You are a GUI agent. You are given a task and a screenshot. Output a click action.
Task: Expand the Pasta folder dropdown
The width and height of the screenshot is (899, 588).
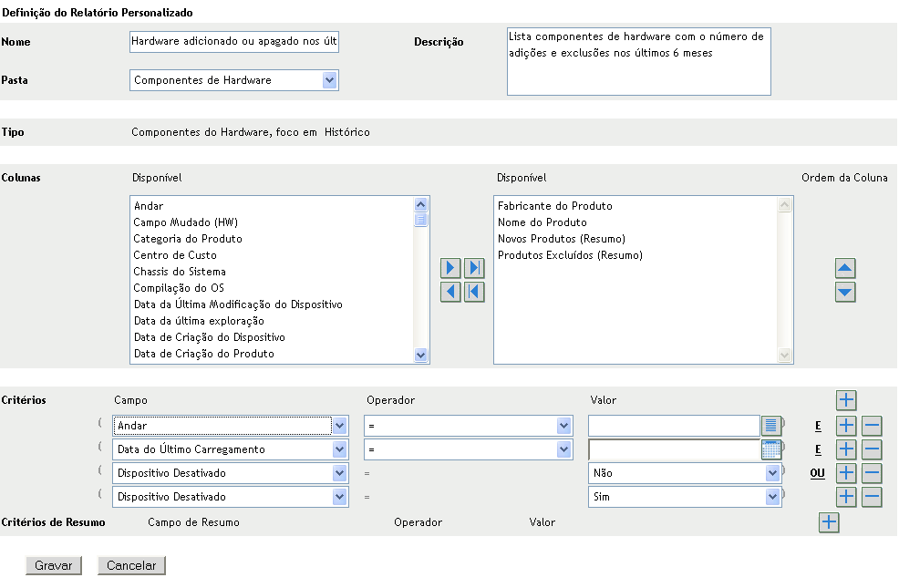point(329,80)
